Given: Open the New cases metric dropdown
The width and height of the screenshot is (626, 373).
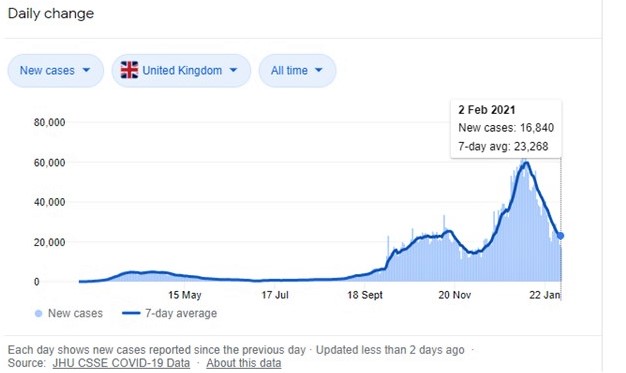Looking at the screenshot, I should click(x=55, y=71).
